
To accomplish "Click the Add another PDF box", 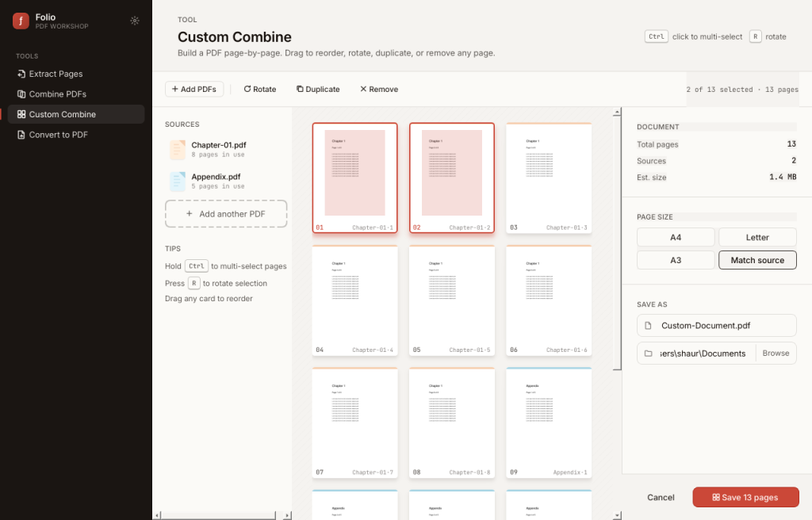I will [x=226, y=214].
